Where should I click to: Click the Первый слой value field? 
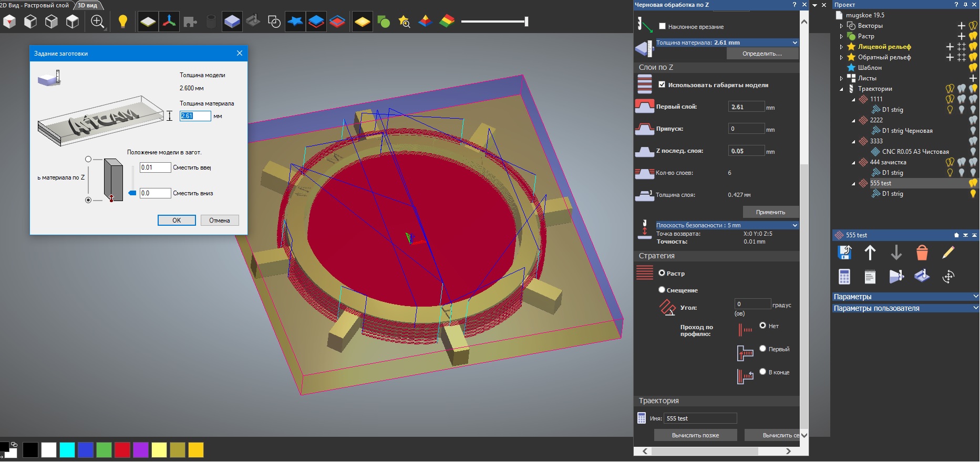tap(746, 107)
